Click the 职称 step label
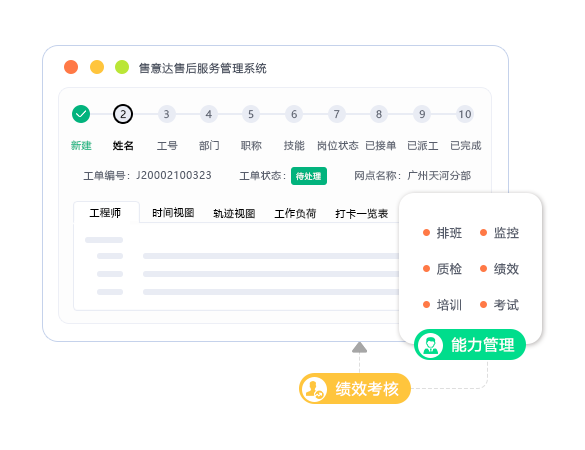Viewport: 585px width, 450px height. pos(251,145)
